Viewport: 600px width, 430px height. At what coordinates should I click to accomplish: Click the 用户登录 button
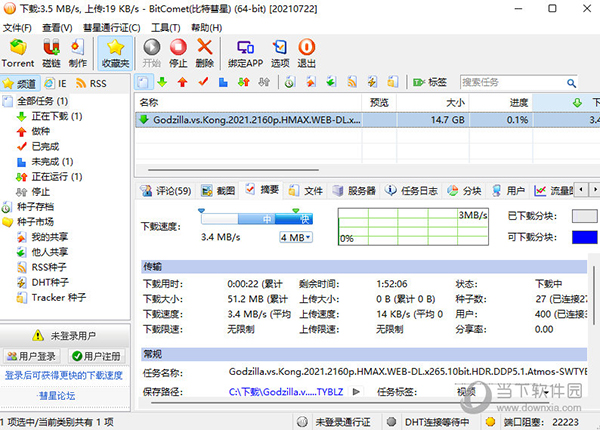pyautogui.click(x=32, y=356)
